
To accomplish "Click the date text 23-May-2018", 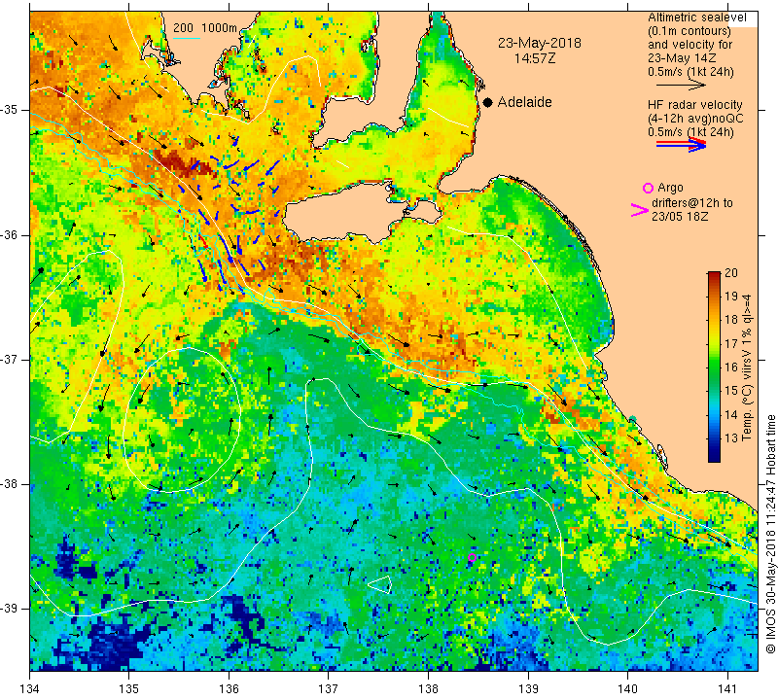I will click(540, 43).
